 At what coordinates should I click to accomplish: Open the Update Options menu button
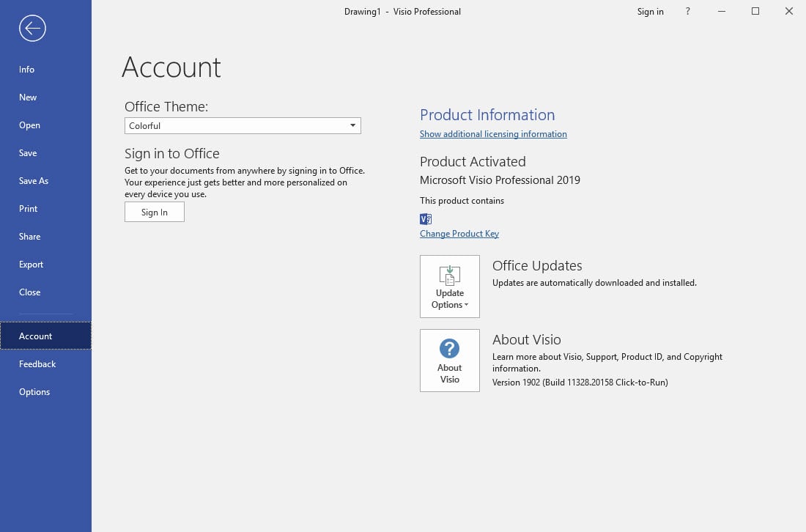(450, 287)
